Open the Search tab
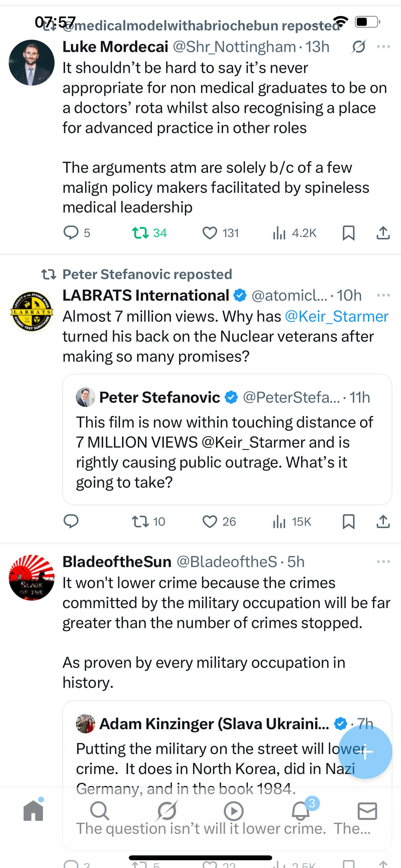This screenshot has width=401, height=868. click(x=100, y=811)
